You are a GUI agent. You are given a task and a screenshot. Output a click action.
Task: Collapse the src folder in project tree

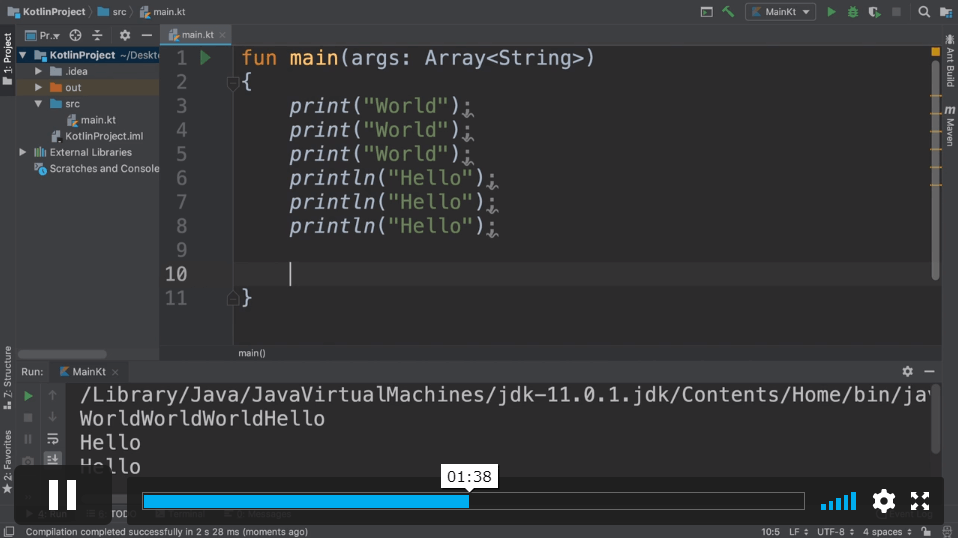pos(39,104)
